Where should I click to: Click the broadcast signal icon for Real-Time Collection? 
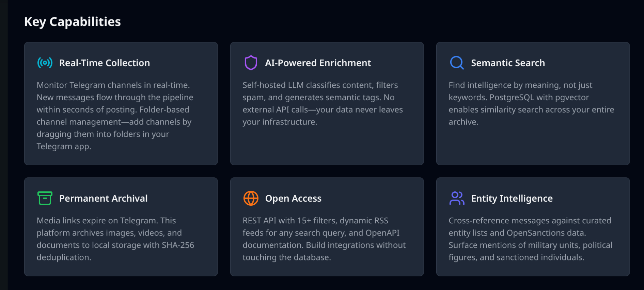click(45, 63)
